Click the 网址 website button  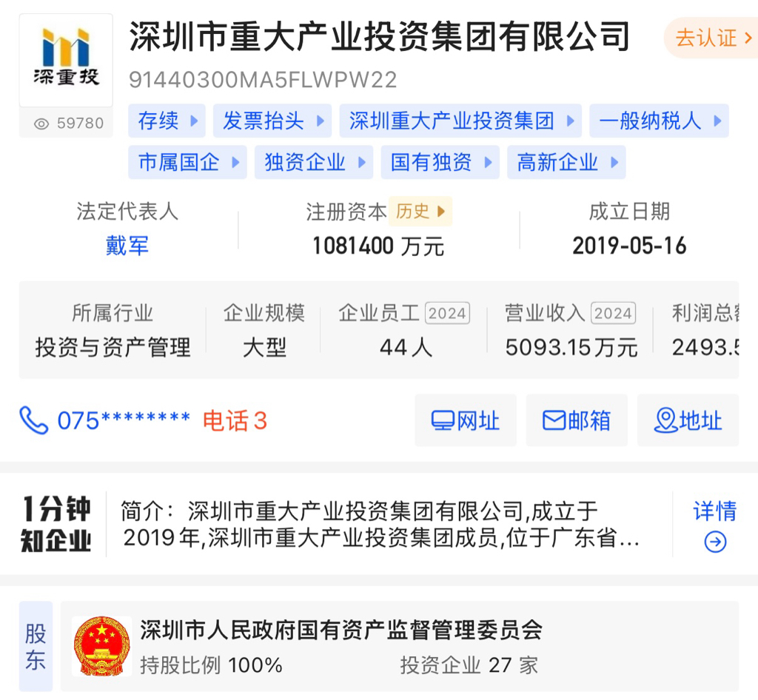pos(466,420)
